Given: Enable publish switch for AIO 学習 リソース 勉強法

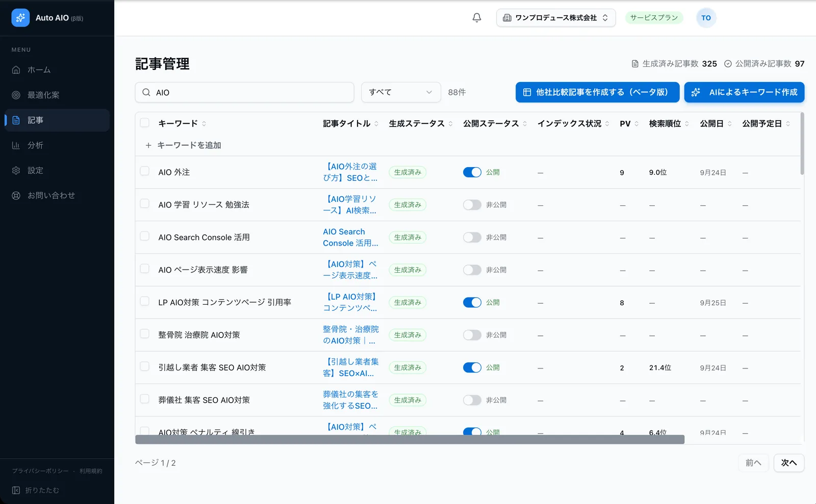Looking at the screenshot, I should 472,205.
